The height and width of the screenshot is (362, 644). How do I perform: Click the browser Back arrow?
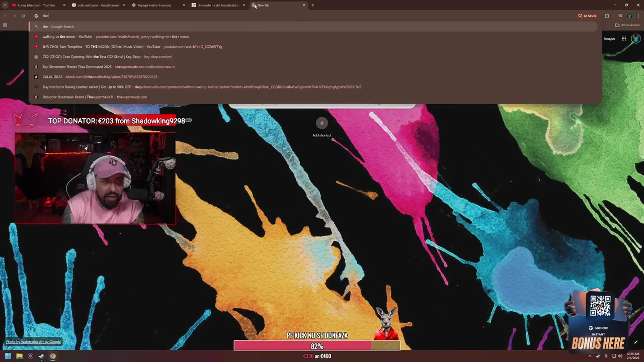[x=5, y=16]
